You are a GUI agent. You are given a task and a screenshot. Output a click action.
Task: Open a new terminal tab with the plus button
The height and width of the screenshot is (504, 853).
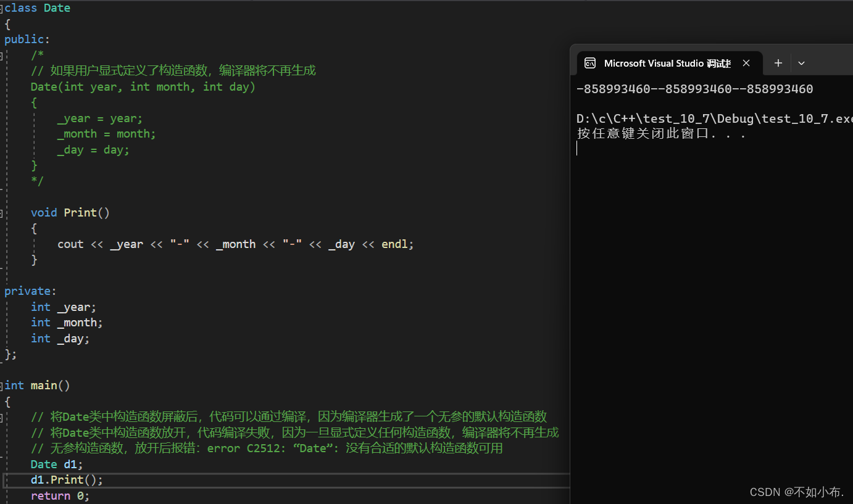(x=778, y=63)
